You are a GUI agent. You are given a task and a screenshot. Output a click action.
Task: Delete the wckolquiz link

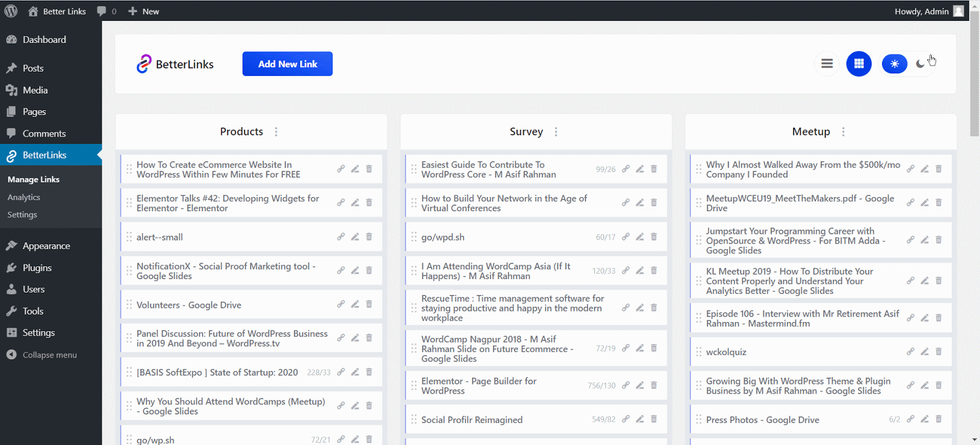click(x=938, y=352)
